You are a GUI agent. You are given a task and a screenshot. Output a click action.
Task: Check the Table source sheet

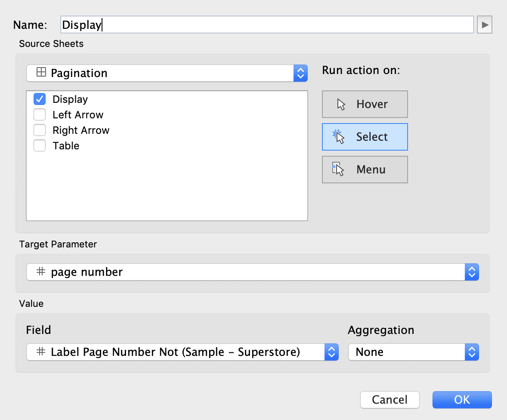(x=40, y=145)
